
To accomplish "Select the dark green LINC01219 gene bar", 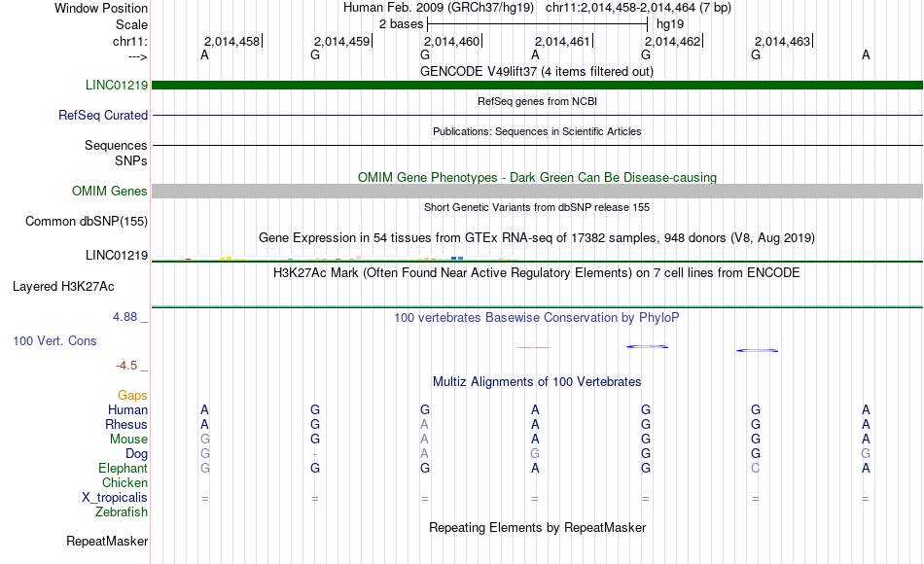I will click(x=537, y=85).
